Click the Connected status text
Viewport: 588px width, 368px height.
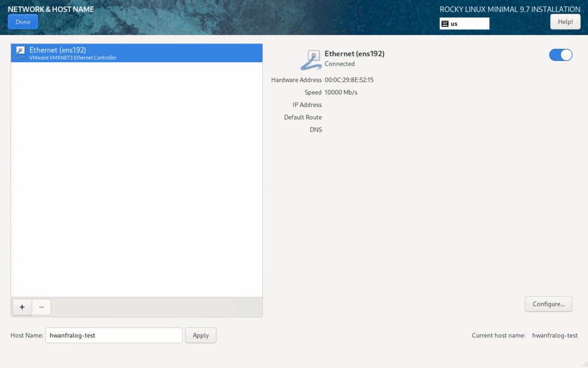(x=339, y=64)
